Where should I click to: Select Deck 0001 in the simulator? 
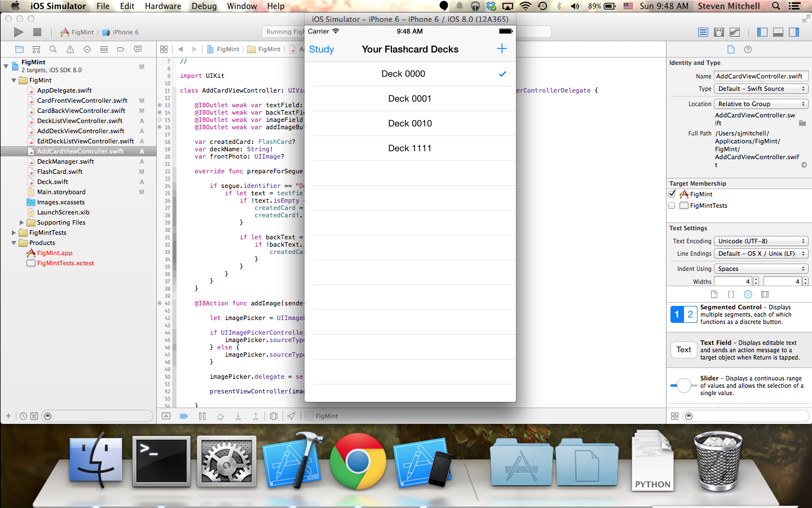tap(410, 99)
